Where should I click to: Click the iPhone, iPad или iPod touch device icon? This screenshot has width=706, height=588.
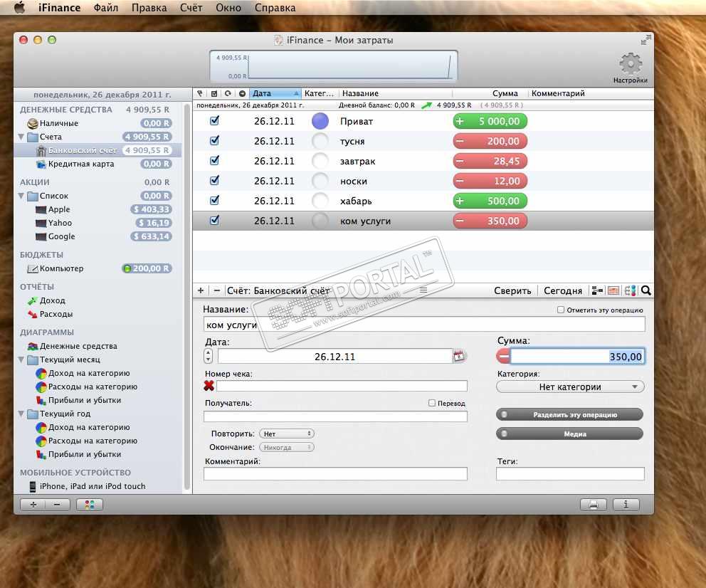(33, 486)
